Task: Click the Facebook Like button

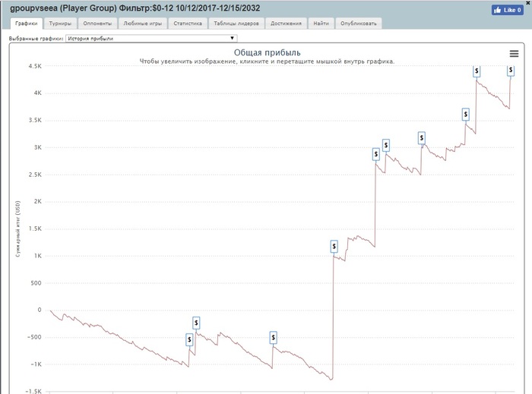Action: pyautogui.click(x=507, y=10)
